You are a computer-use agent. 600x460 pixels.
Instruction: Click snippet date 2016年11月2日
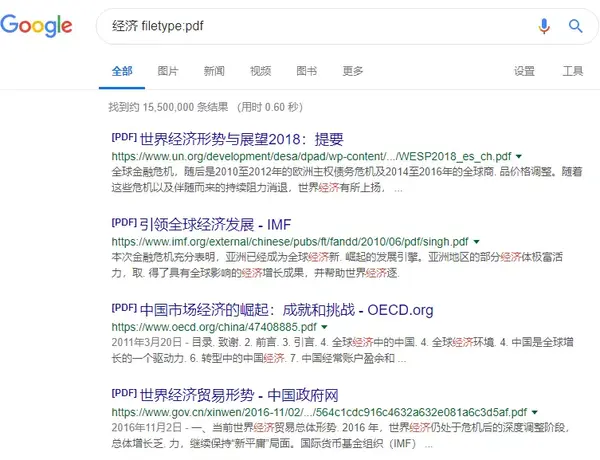click(147, 427)
